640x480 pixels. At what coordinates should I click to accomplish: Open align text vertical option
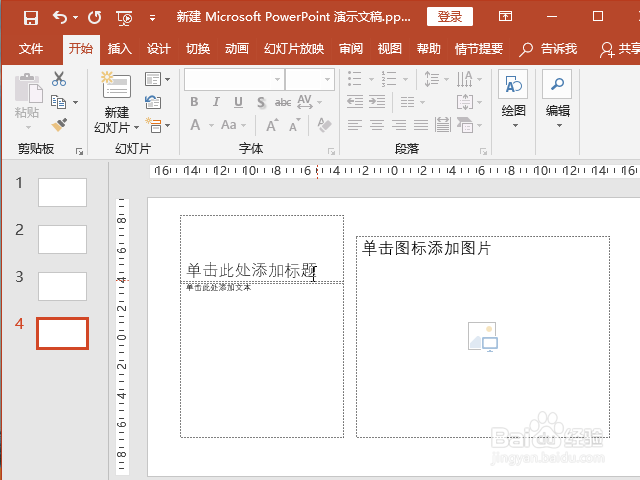pos(469,102)
